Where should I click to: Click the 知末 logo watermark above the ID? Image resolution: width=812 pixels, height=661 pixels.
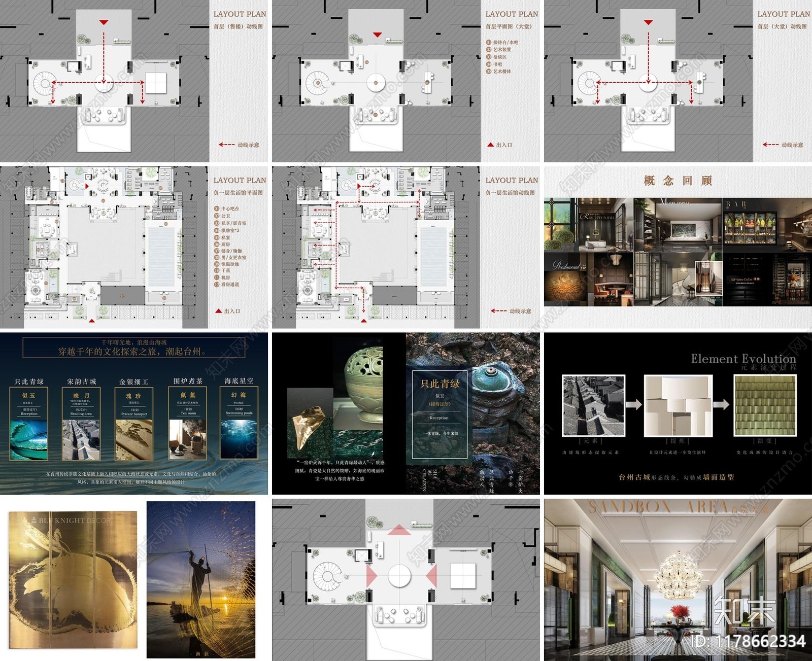(745, 611)
